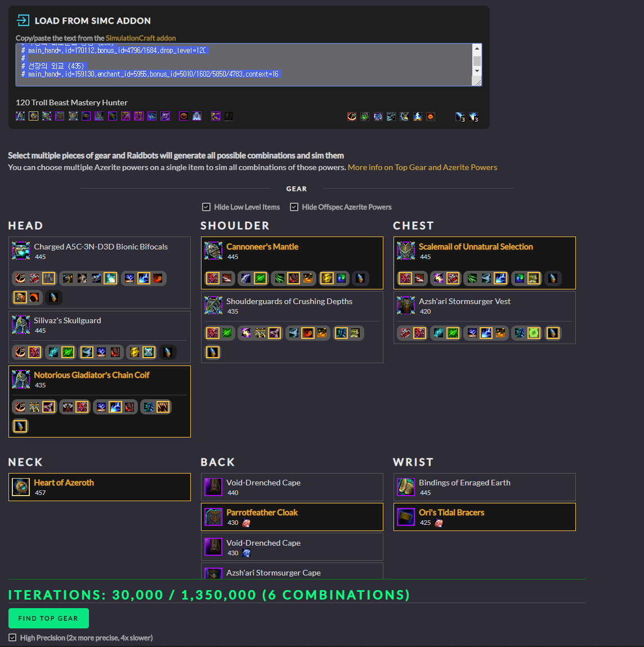Click the SimC text box scrollbar thumb

pos(477,61)
